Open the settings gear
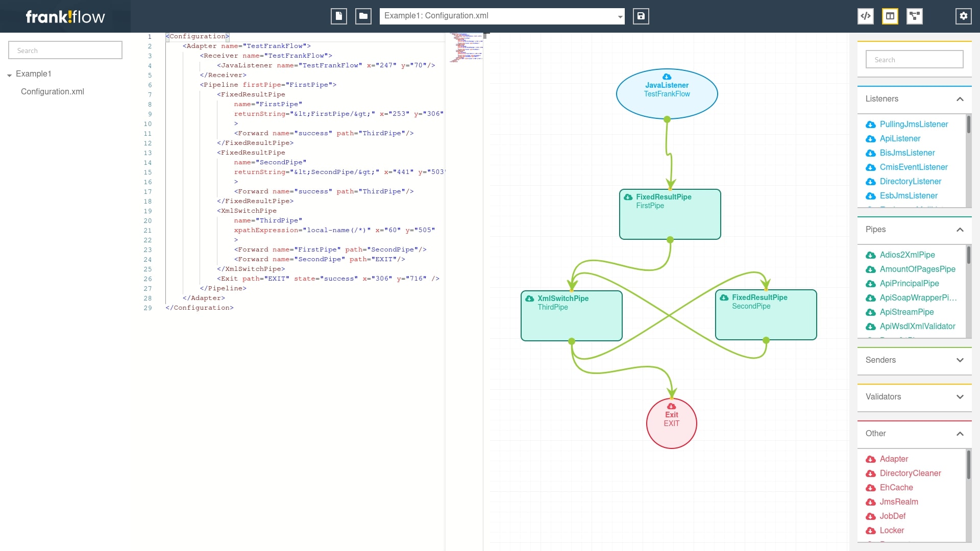The width and height of the screenshot is (980, 551). point(963,16)
